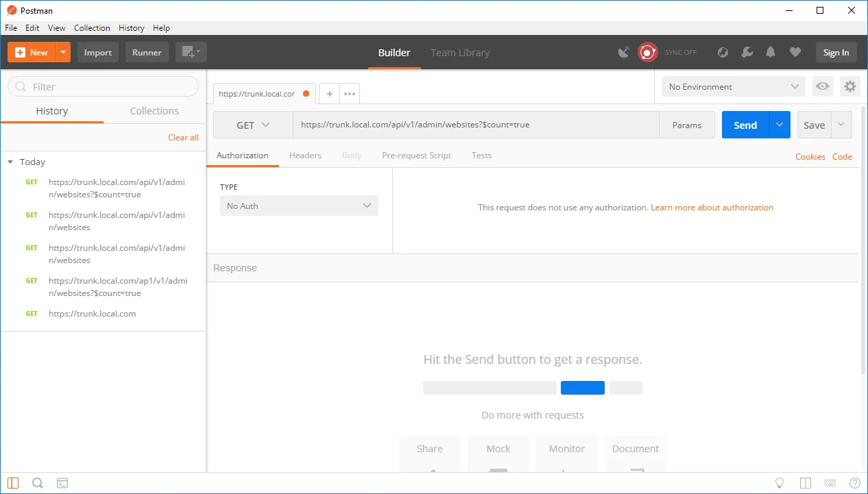Open the Send options dropdown arrow
This screenshot has height=494, width=868.
780,125
